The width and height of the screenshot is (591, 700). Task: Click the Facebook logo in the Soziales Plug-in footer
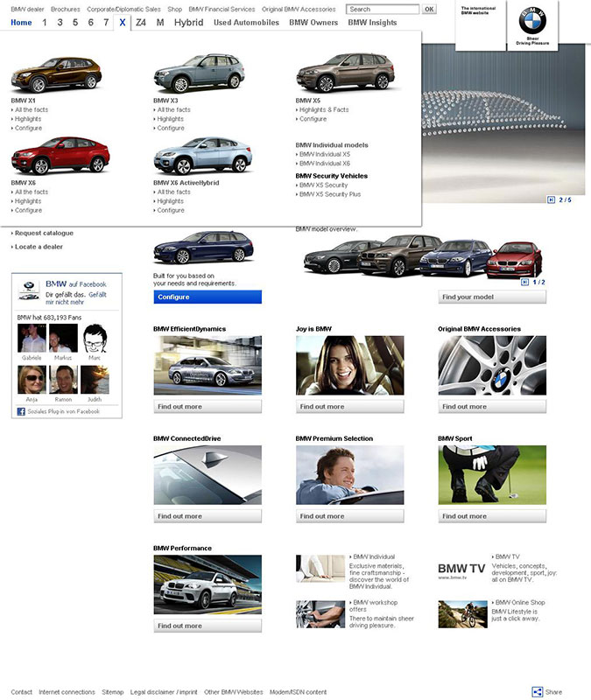click(21, 411)
